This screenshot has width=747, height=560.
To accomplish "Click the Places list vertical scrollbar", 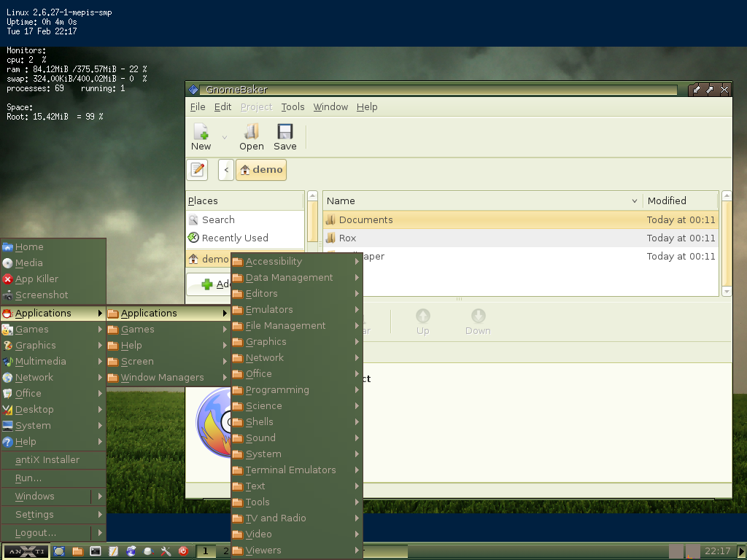I will click(312, 222).
